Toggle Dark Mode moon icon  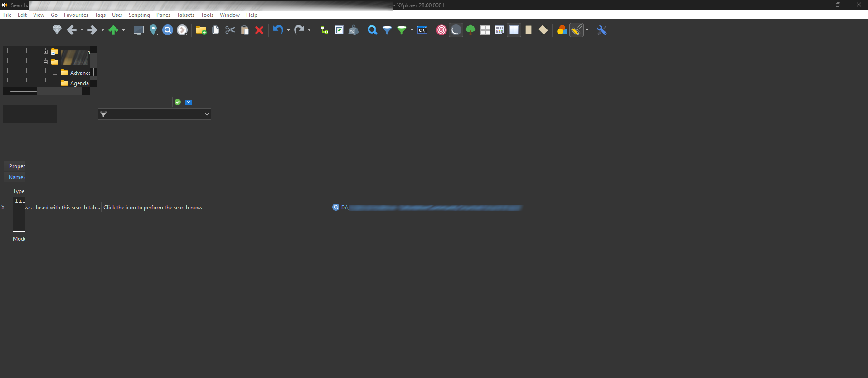[456, 30]
